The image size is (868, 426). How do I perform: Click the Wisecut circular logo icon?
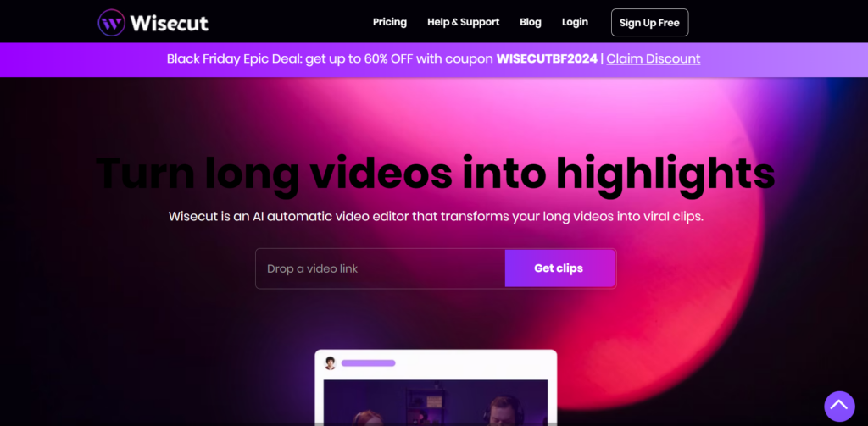pyautogui.click(x=111, y=23)
